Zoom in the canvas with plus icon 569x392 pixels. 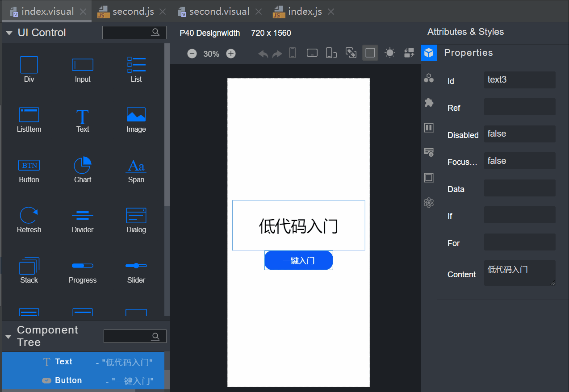tap(231, 54)
